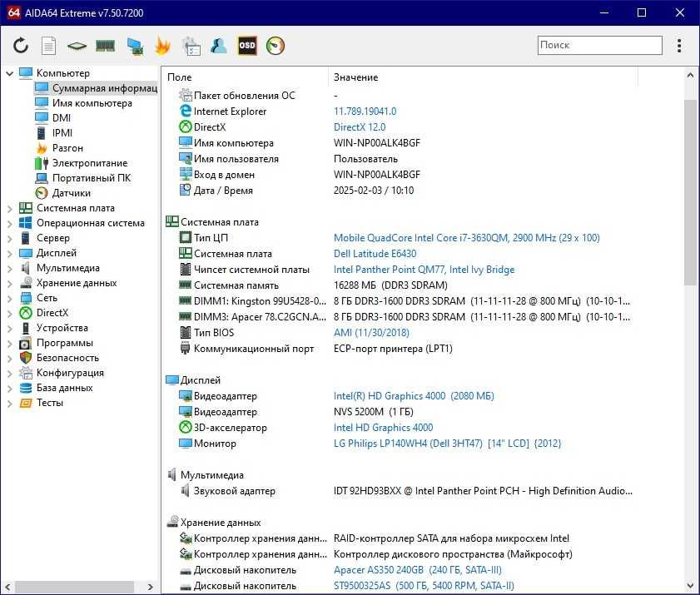The width and height of the screenshot is (700, 595).
Task: Expand the Системная плата tree node
Action: coord(9,208)
